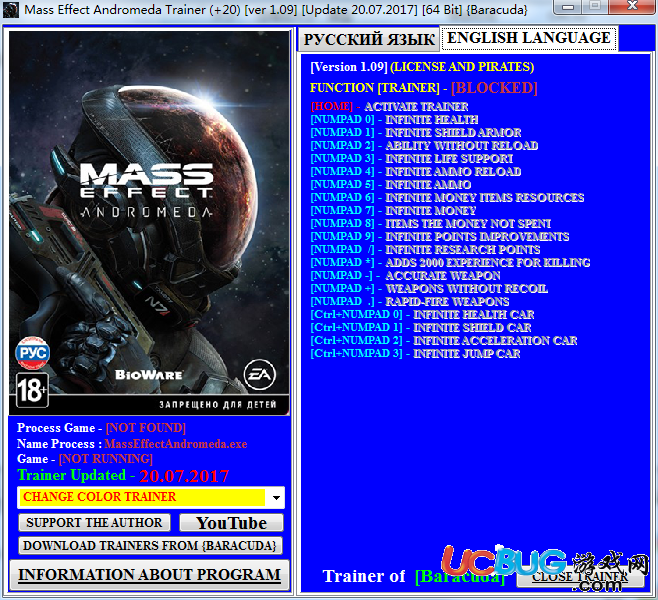Click the Mass Effect Andromeda cover image
Viewport: 658px width, 600px height.
tap(149, 222)
